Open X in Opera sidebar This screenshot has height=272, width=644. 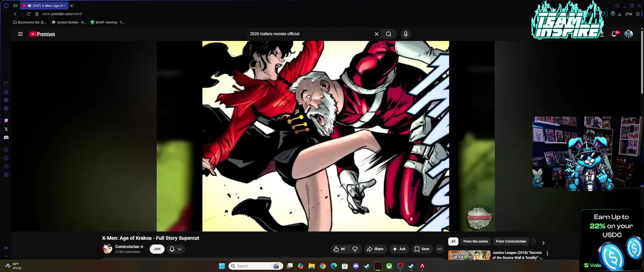6,129
